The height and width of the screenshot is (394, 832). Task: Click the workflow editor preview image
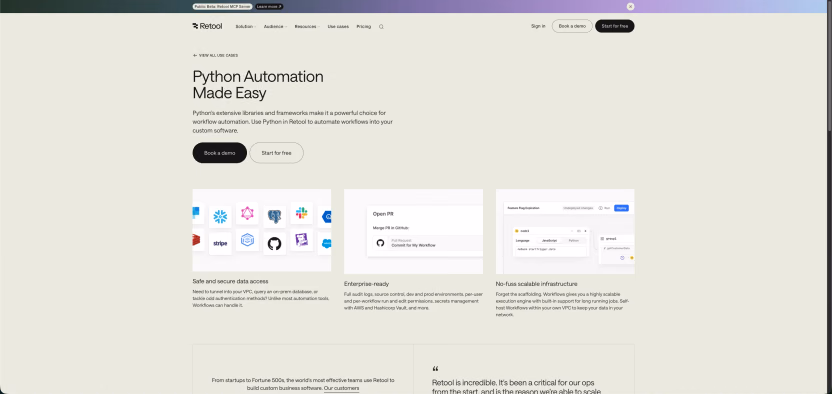click(x=565, y=231)
